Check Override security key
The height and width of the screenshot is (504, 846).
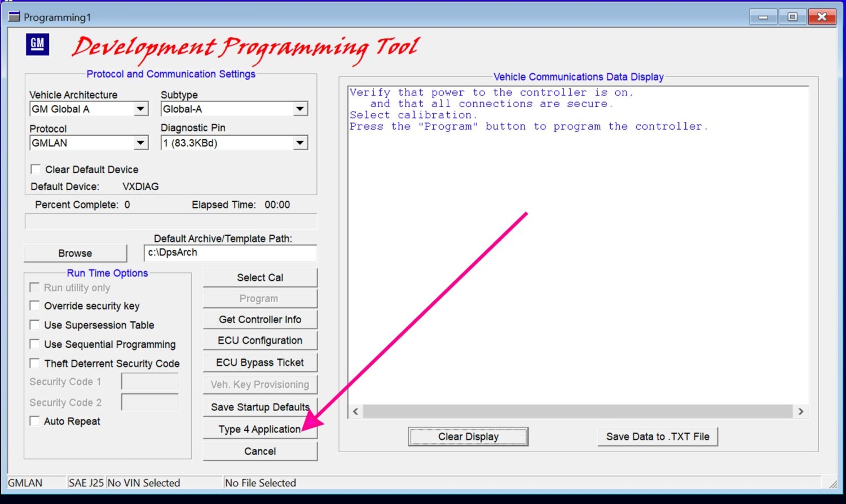click(x=34, y=306)
